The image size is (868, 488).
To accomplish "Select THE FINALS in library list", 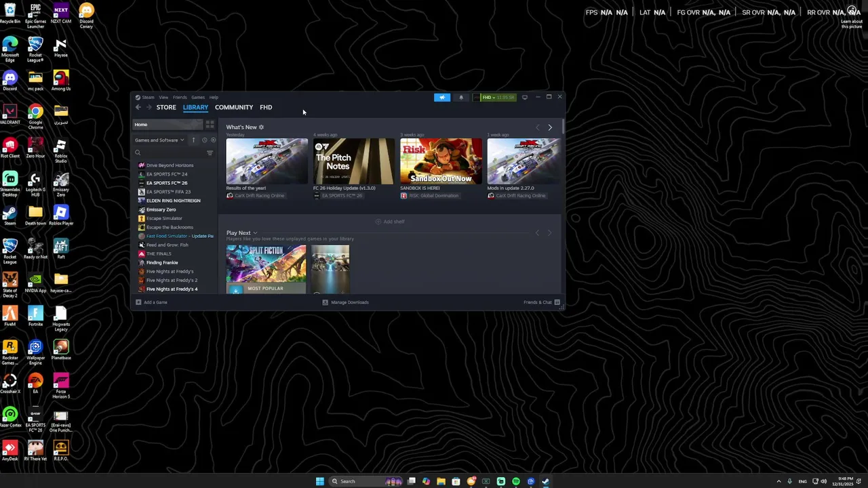I will (159, 253).
